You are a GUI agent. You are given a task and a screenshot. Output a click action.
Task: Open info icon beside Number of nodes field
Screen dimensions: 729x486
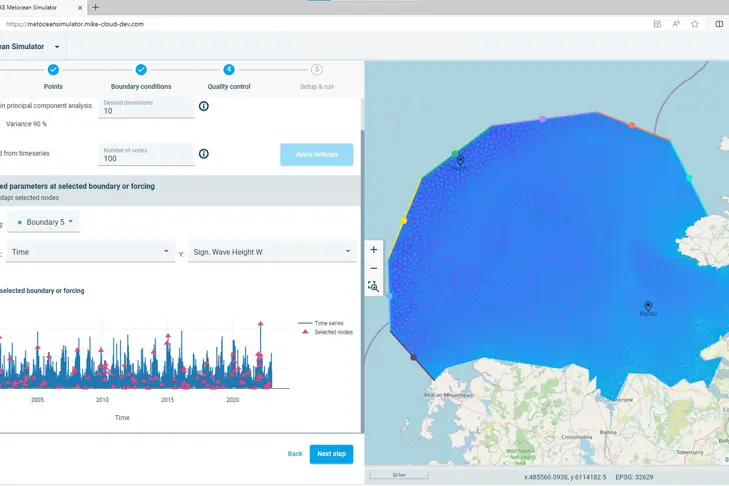click(204, 153)
